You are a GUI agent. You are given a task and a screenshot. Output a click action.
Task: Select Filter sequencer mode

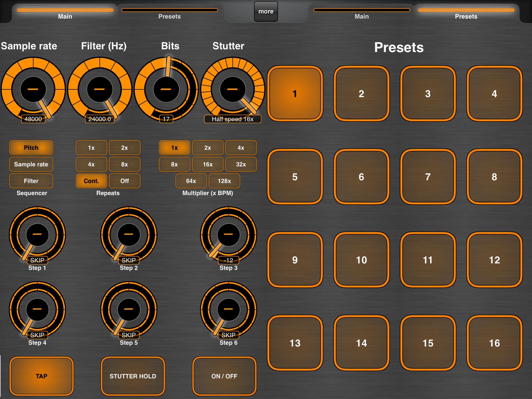[31, 181]
